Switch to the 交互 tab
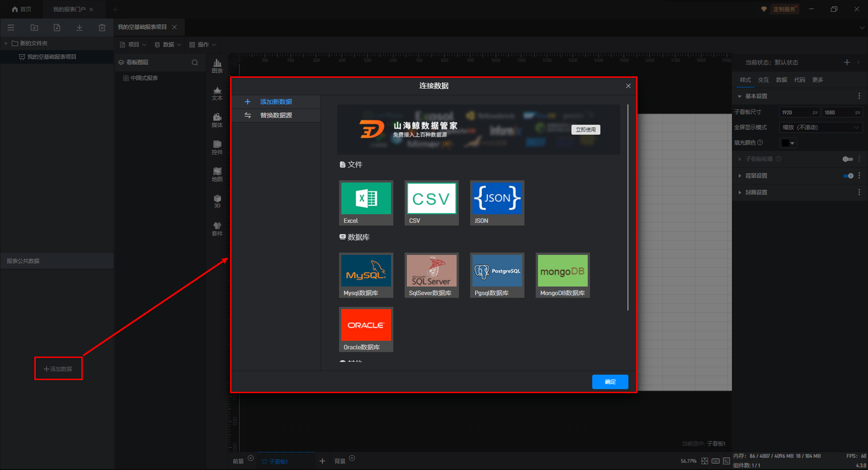Image resolution: width=868 pixels, height=470 pixels. (x=764, y=80)
